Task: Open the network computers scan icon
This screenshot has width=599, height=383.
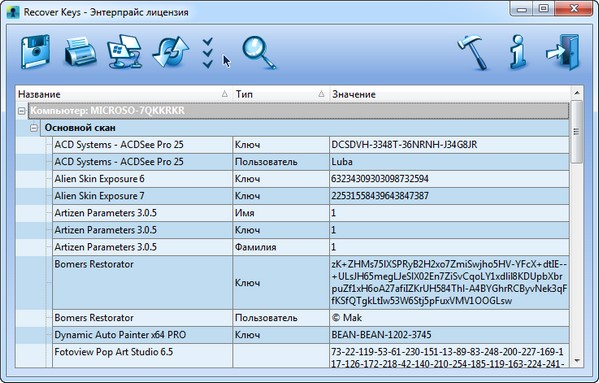Action: (125, 52)
